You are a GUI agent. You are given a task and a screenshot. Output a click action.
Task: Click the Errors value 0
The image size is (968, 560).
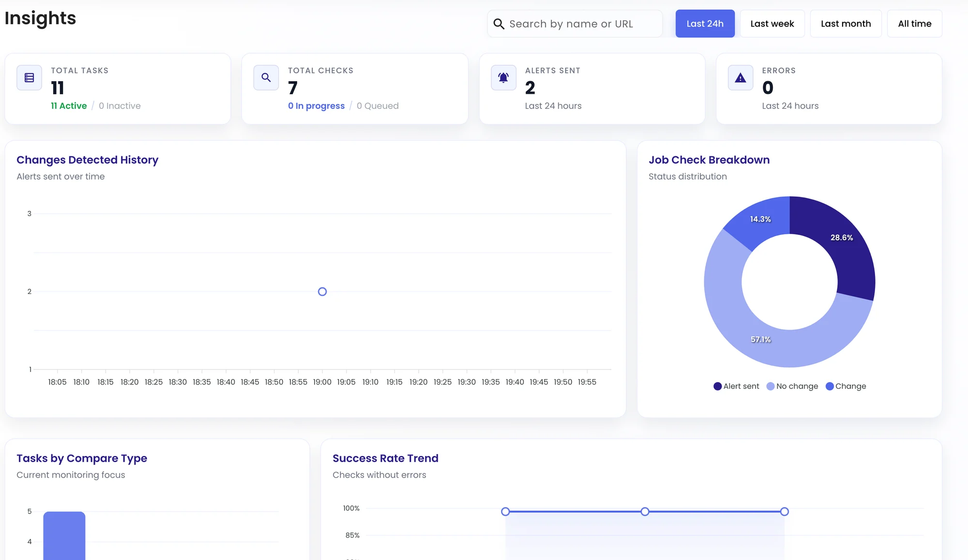(768, 88)
